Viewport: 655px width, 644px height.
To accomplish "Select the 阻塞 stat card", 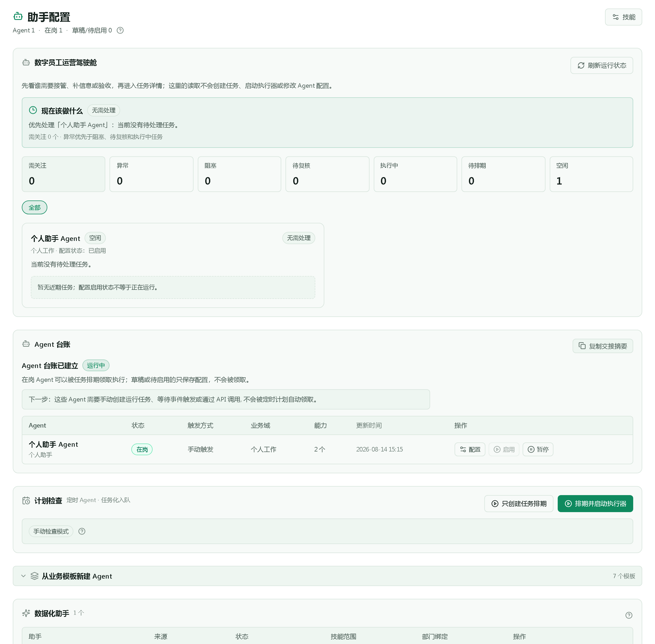I will (239, 174).
